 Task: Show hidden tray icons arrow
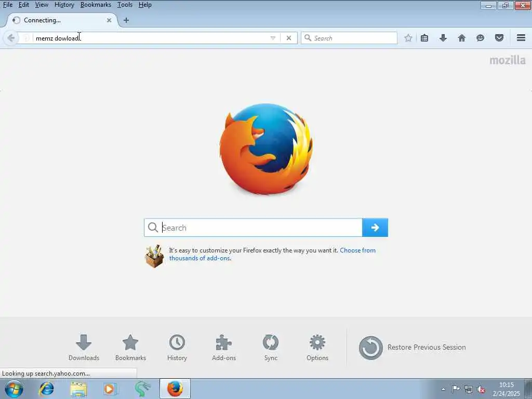(443, 389)
